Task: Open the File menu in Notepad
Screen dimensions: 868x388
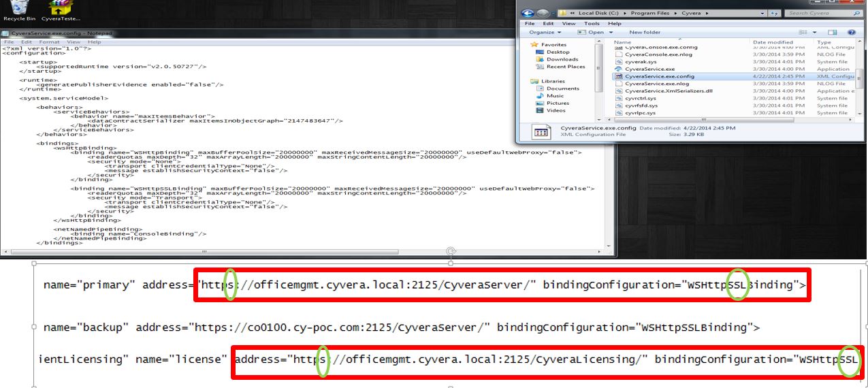Action: point(10,42)
